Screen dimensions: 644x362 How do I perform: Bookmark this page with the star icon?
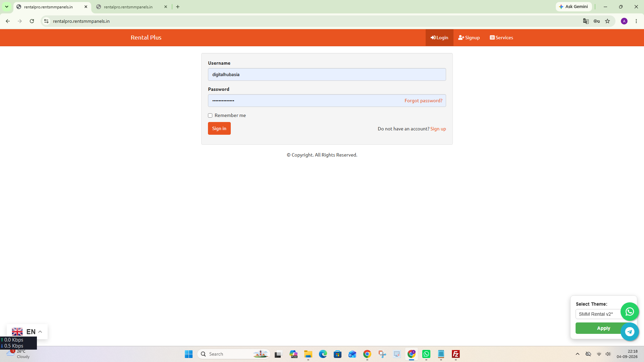[607, 21]
